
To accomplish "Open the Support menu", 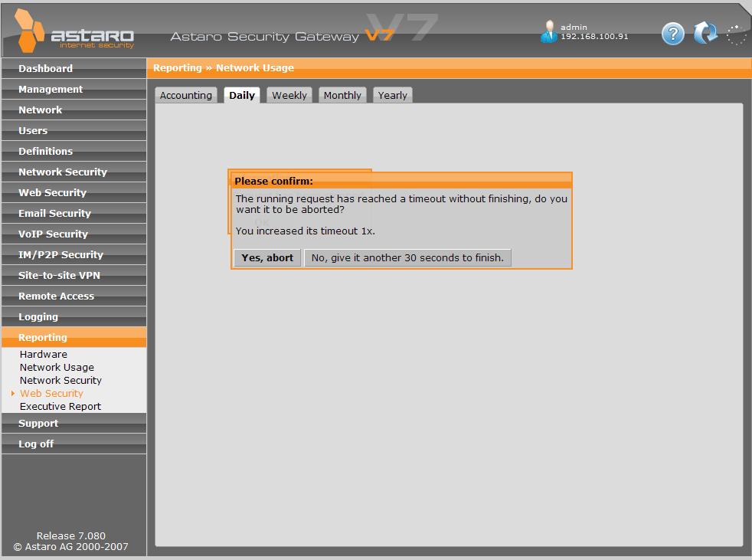I will (x=74, y=423).
